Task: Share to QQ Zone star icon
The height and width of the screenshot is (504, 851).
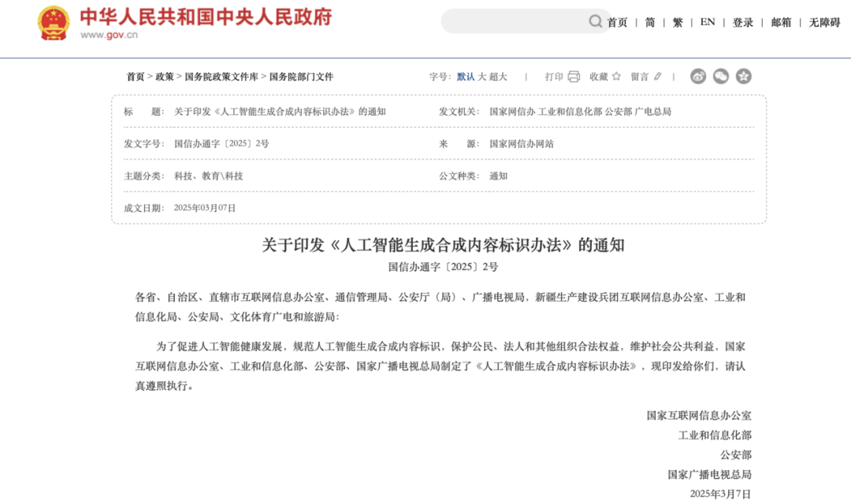Action: pos(744,76)
